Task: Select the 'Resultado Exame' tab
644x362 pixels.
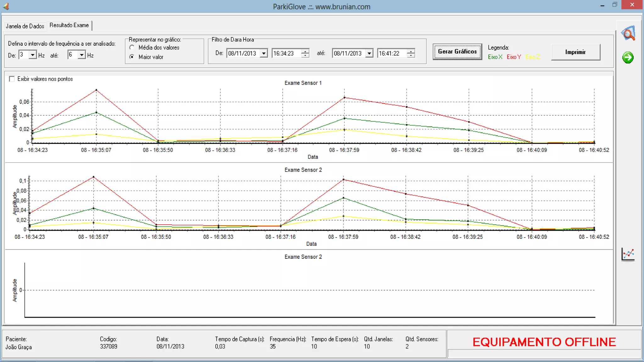Action: (x=69, y=25)
